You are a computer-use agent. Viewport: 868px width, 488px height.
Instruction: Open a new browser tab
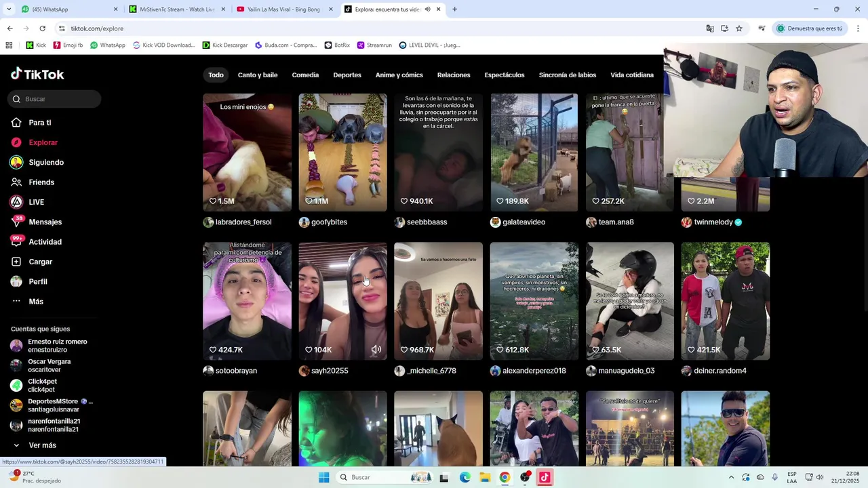[454, 9]
